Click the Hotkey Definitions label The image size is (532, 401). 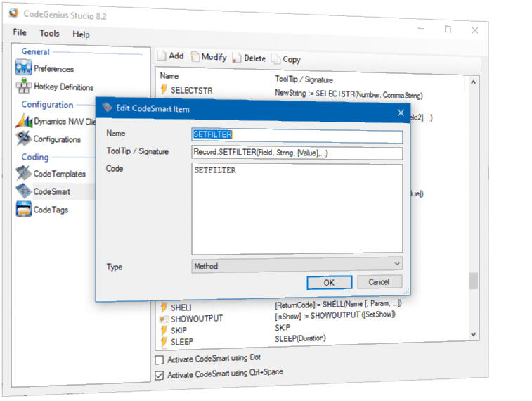coord(63,87)
